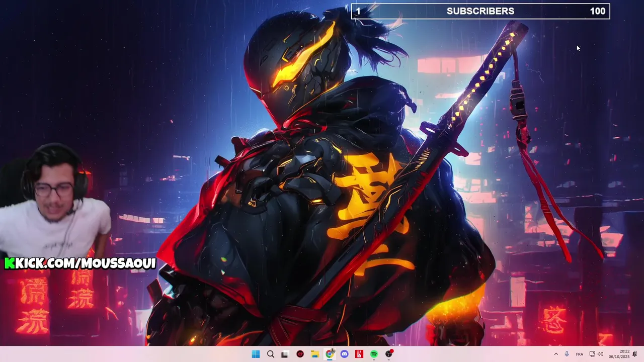644x362 pixels.
Task: Open red circular app in taskbar
Action: click(300, 354)
